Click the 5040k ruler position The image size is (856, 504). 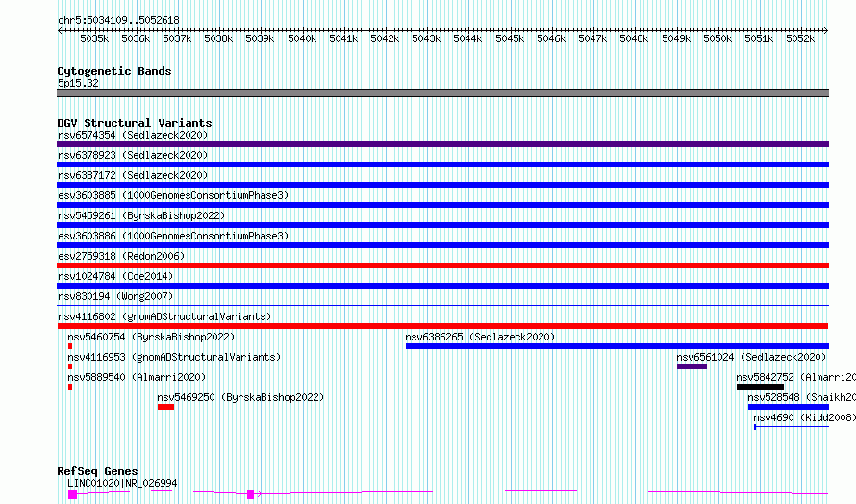[x=302, y=38]
